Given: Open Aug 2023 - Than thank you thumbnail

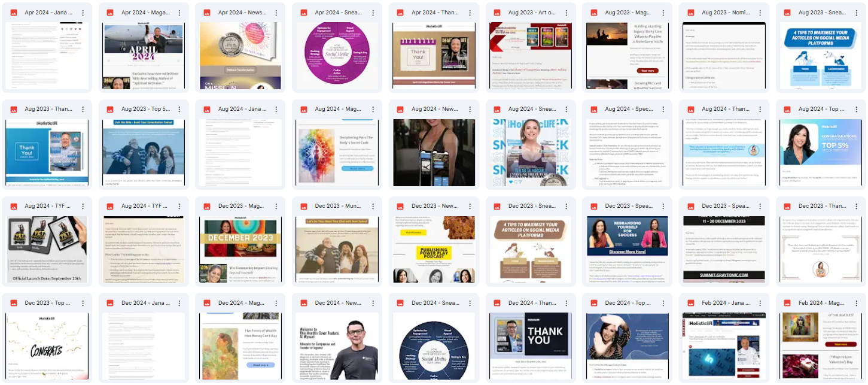Looking at the screenshot, I should point(47,153).
